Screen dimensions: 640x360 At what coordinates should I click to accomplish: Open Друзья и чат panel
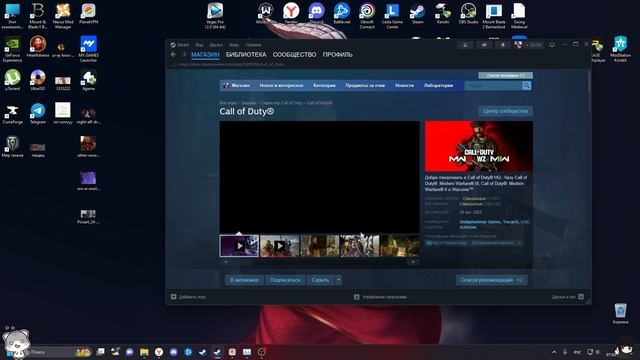(568, 297)
